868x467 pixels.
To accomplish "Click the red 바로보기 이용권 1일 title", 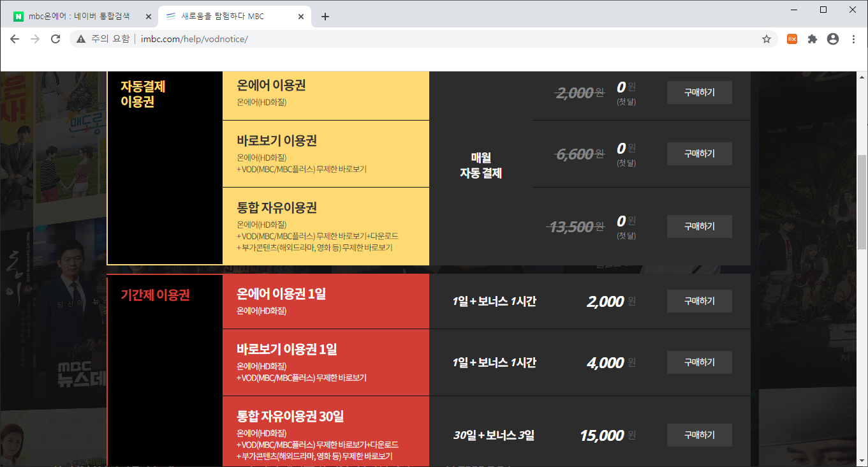I will (287, 350).
